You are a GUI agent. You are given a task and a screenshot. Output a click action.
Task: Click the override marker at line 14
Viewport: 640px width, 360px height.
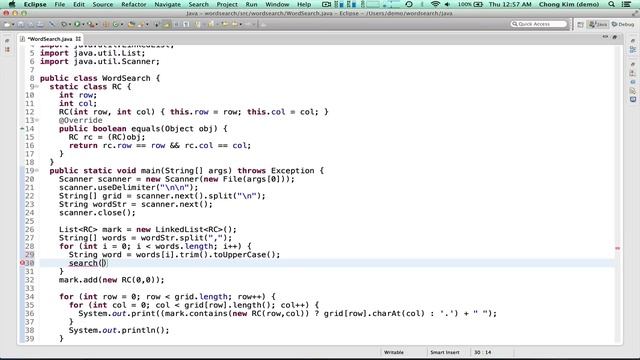tap(22, 129)
